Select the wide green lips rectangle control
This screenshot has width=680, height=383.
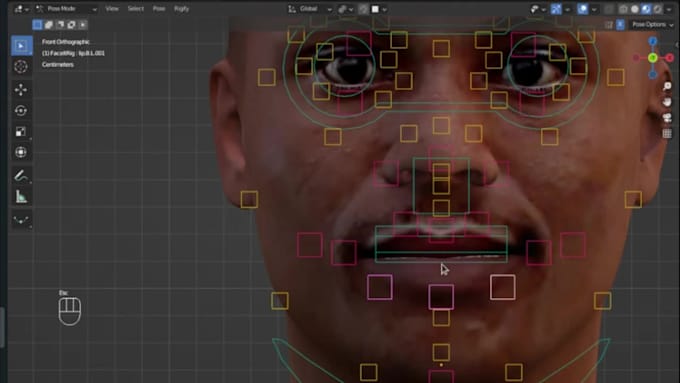click(441, 244)
